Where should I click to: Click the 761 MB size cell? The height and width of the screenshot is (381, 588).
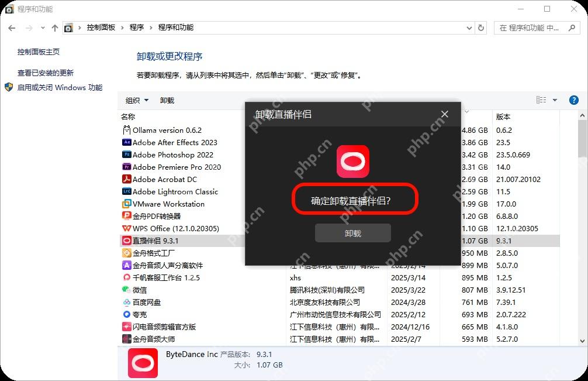click(x=475, y=302)
